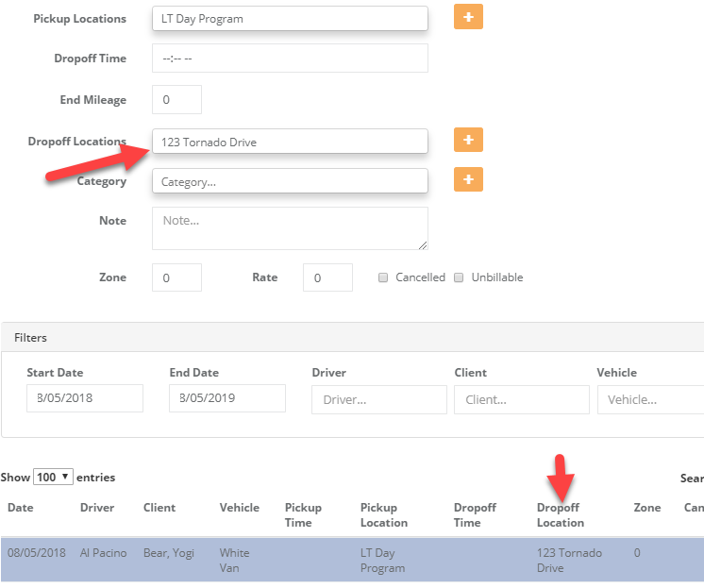Enable the Unbillable checkbox
Screen dimensions: 704x588
[460, 277]
